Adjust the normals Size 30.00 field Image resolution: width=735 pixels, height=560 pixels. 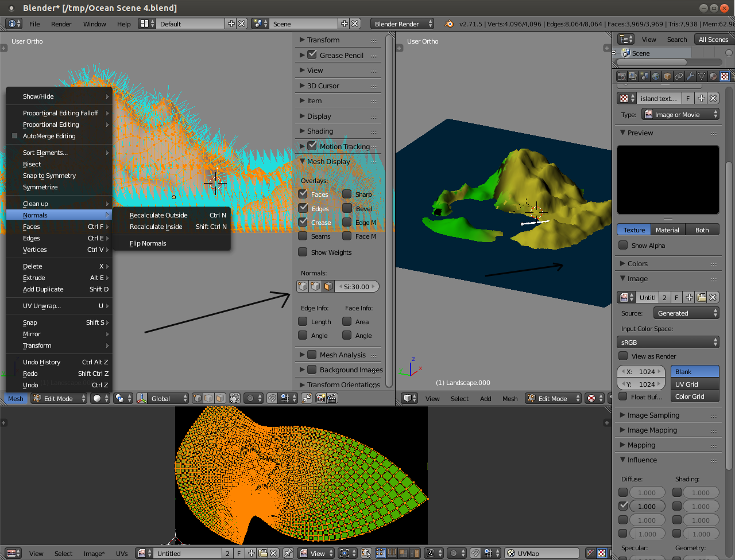click(x=358, y=286)
